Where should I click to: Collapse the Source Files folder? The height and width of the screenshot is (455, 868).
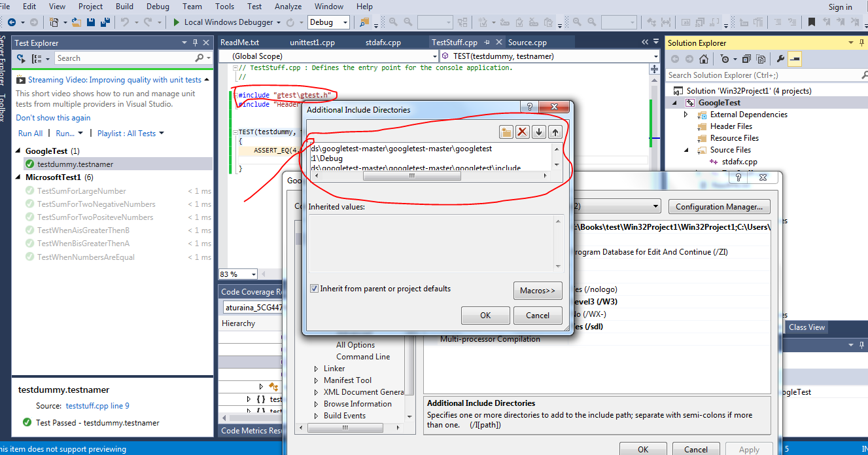(686, 149)
